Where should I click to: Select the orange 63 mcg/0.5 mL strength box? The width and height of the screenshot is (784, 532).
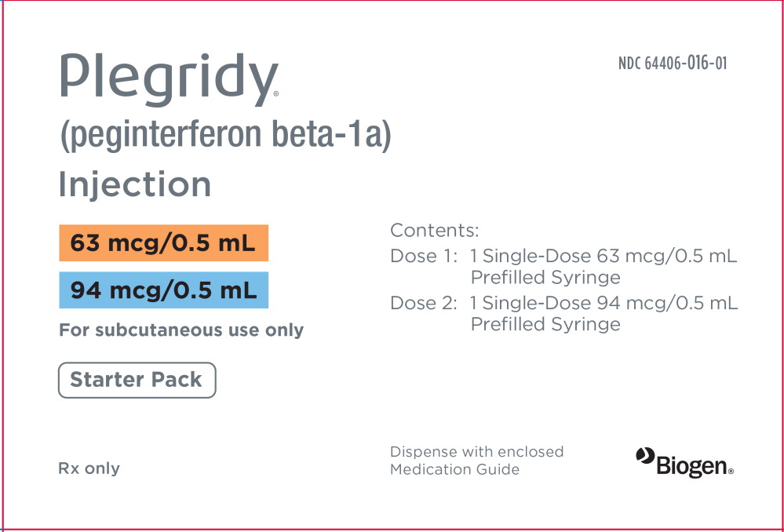163,243
